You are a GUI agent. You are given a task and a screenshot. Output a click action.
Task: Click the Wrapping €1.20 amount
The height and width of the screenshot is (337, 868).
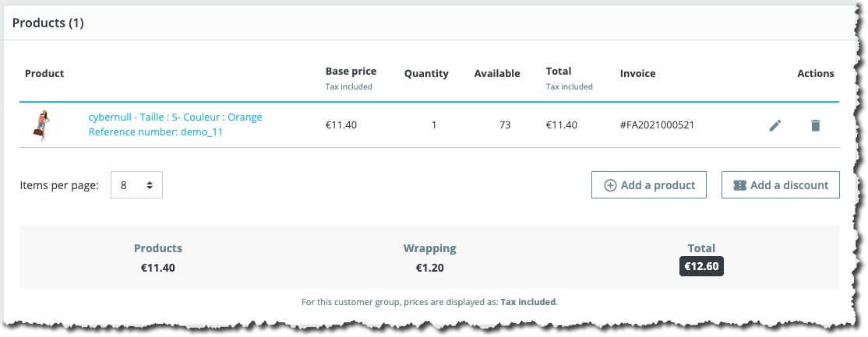click(x=429, y=269)
